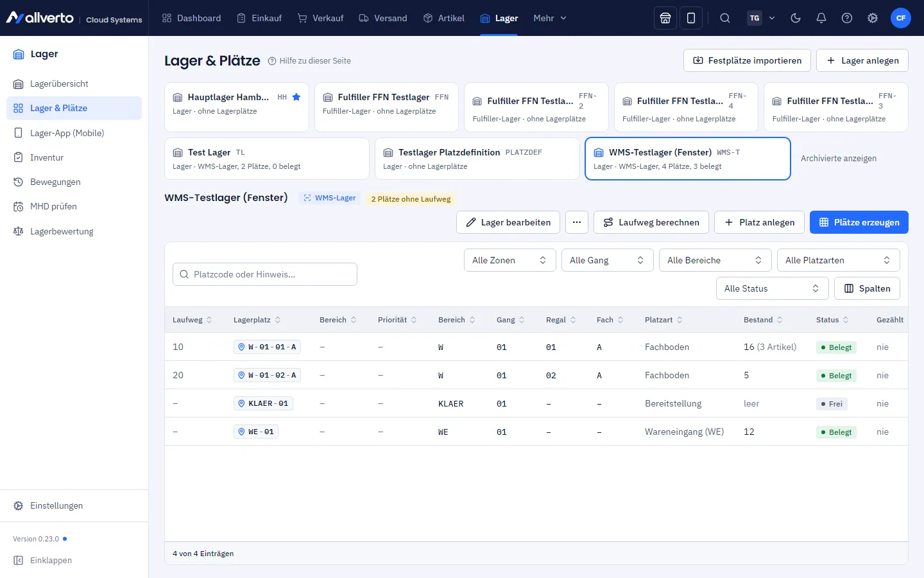Focus the Platzcode oder Hinweis search field
The image size is (924, 578).
265,274
